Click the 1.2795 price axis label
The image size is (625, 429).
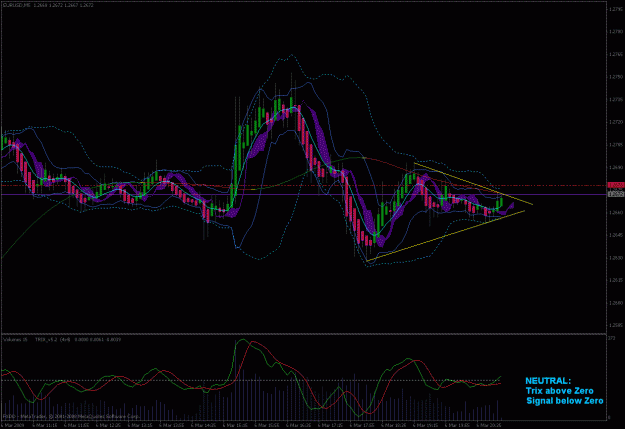pyautogui.click(x=616, y=9)
